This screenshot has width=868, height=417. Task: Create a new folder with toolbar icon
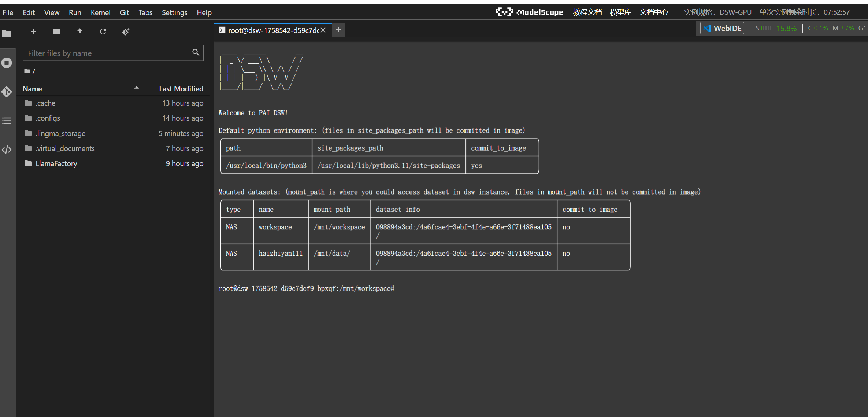coord(57,32)
